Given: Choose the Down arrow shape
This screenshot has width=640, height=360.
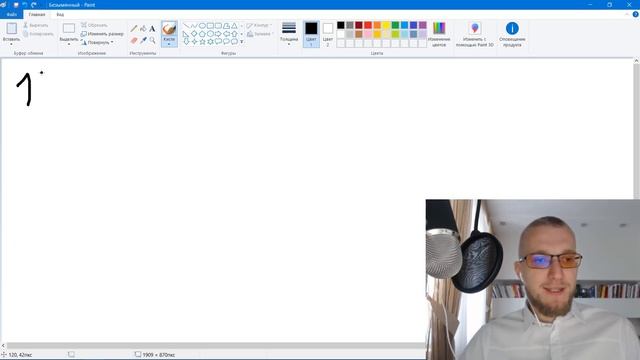Looking at the screenshot, I should click(x=187, y=42).
